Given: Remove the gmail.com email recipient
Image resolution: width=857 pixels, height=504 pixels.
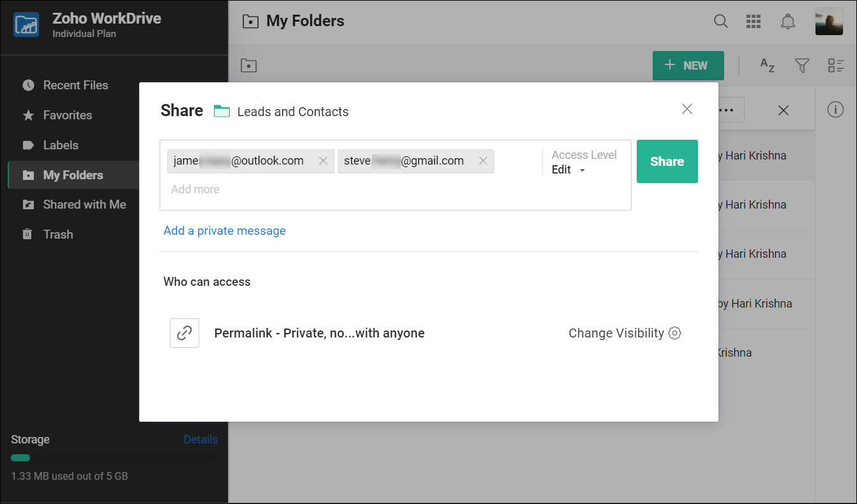Looking at the screenshot, I should coord(483,161).
